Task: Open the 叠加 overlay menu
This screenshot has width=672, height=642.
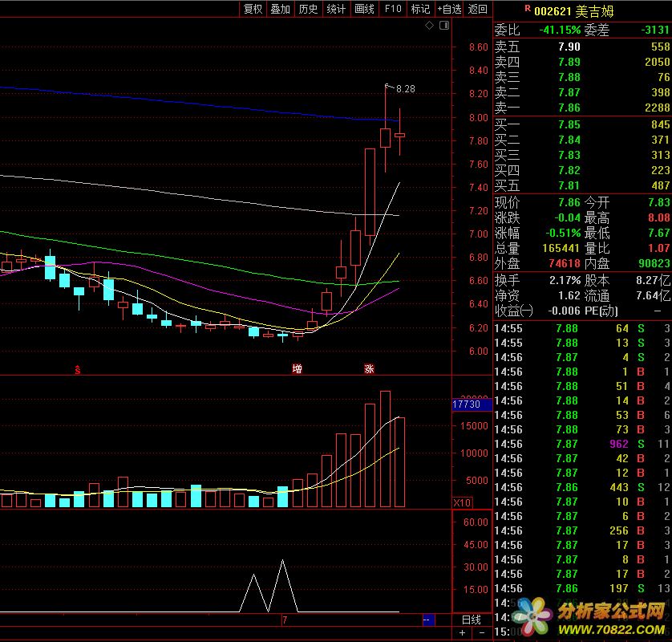Action: point(281,9)
